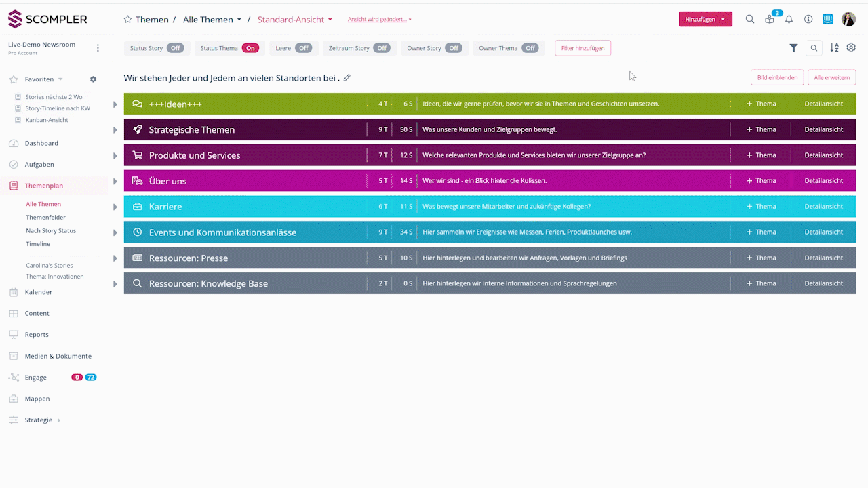Enable the Owner Thema filter
Image resolution: width=868 pixels, height=488 pixels.
(530, 48)
